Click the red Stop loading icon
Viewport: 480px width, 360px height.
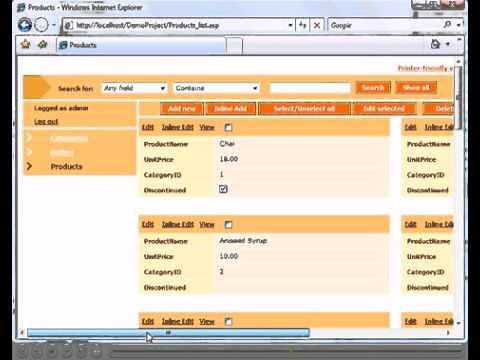[x=317, y=25]
